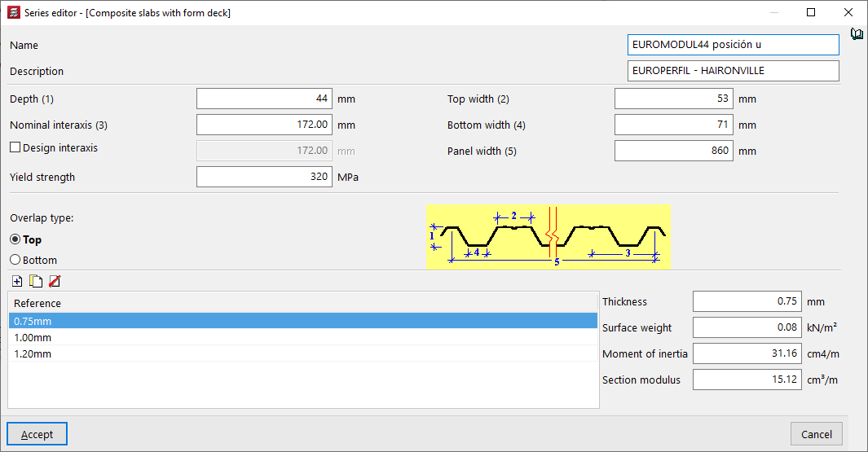868x452 pixels.
Task: Edit the Thickness value field
Action: click(x=747, y=301)
